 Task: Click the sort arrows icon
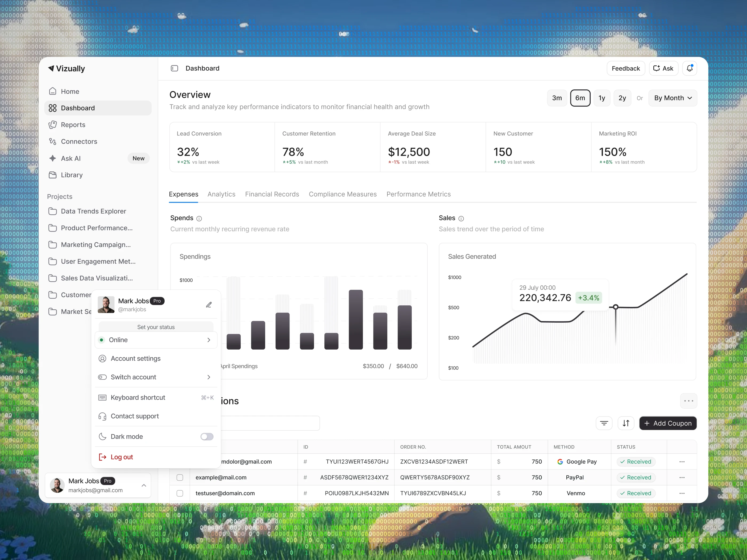626,423
